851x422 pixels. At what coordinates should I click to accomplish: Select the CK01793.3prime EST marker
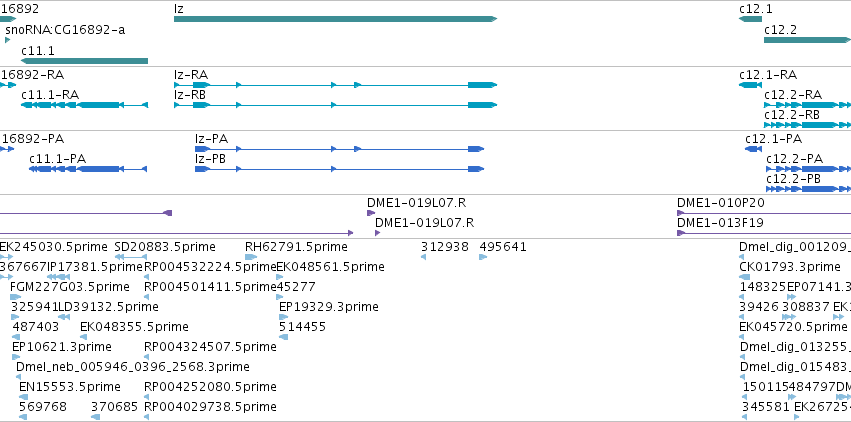pos(745,277)
